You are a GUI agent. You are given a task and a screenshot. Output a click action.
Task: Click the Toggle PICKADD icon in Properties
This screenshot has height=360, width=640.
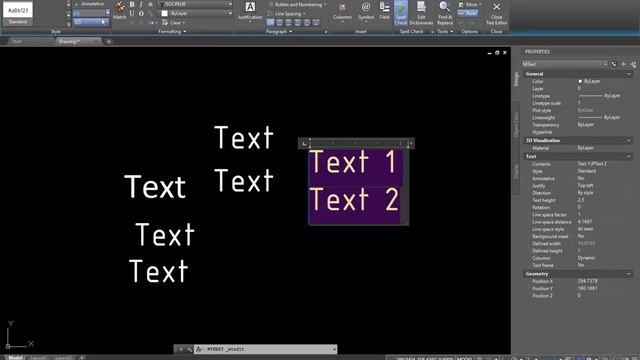pos(613,64)
